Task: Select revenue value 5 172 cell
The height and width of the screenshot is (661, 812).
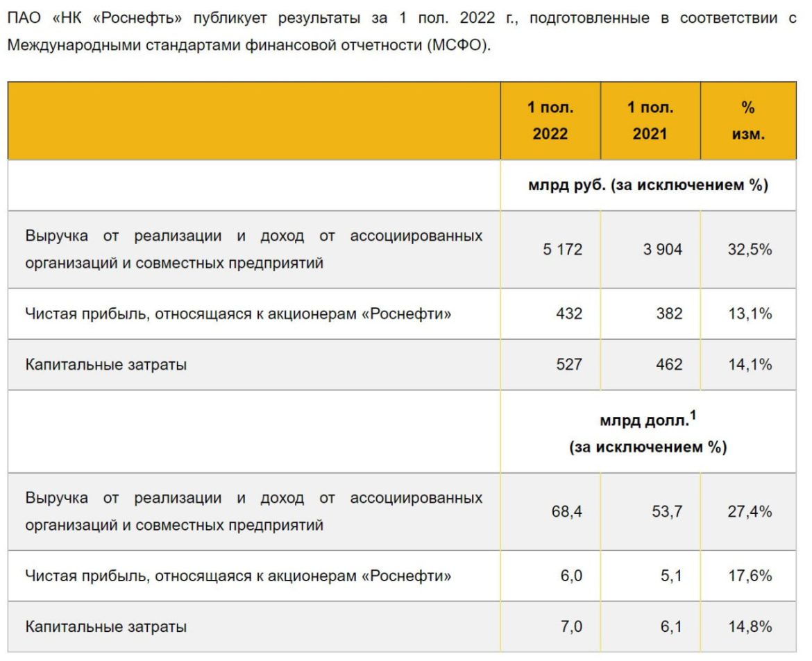Action: click(562, 250)
